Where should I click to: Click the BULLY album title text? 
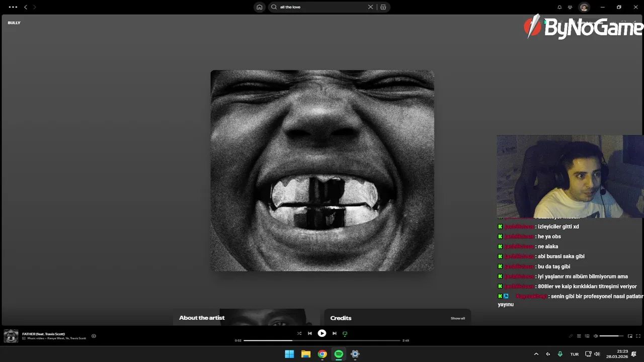click(14, 23)
